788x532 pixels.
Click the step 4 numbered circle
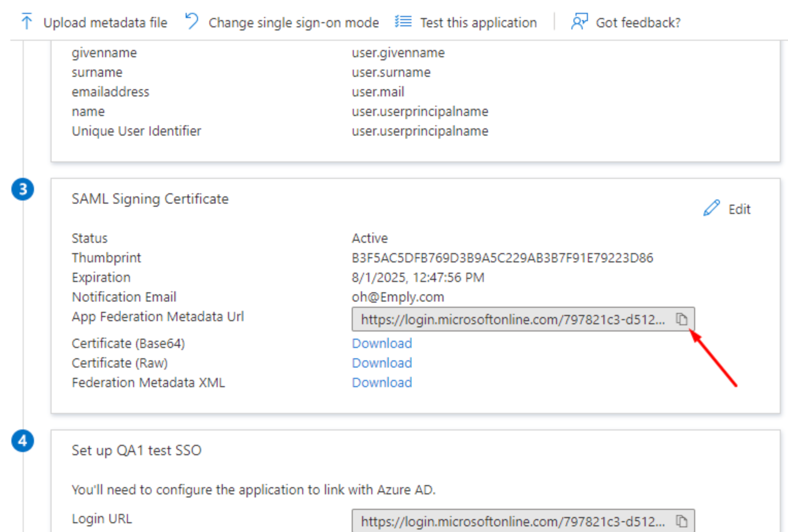click(x=23, y=441)
